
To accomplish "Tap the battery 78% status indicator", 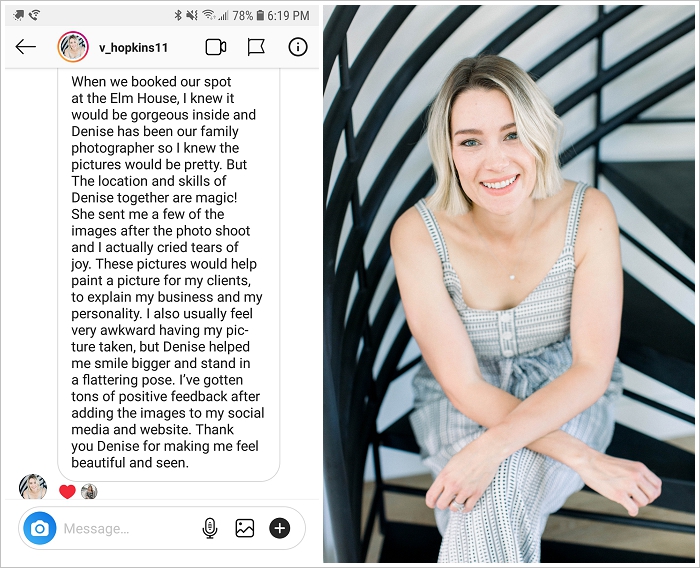I will coord(248,16).
